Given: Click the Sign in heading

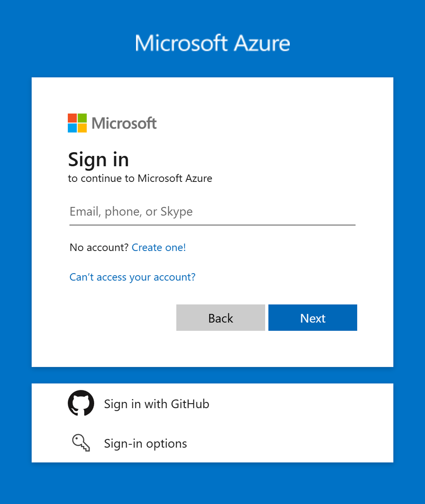Looking at the screenshot, I should point(99,160).
